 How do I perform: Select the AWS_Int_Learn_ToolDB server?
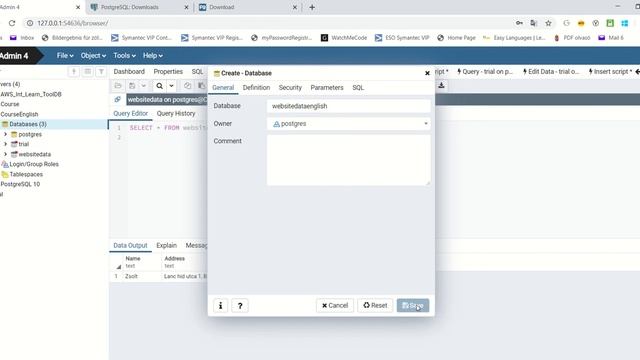(31, 94)
